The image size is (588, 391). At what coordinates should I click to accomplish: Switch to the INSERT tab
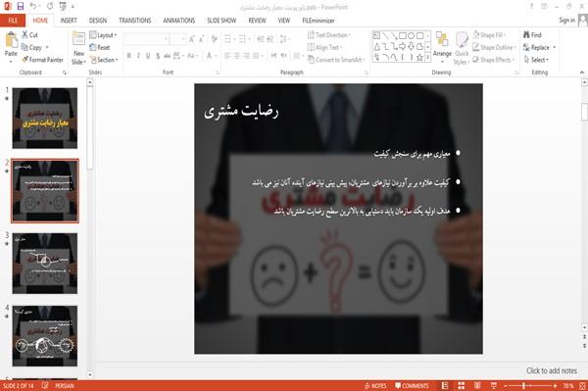(x=69, y=21)
